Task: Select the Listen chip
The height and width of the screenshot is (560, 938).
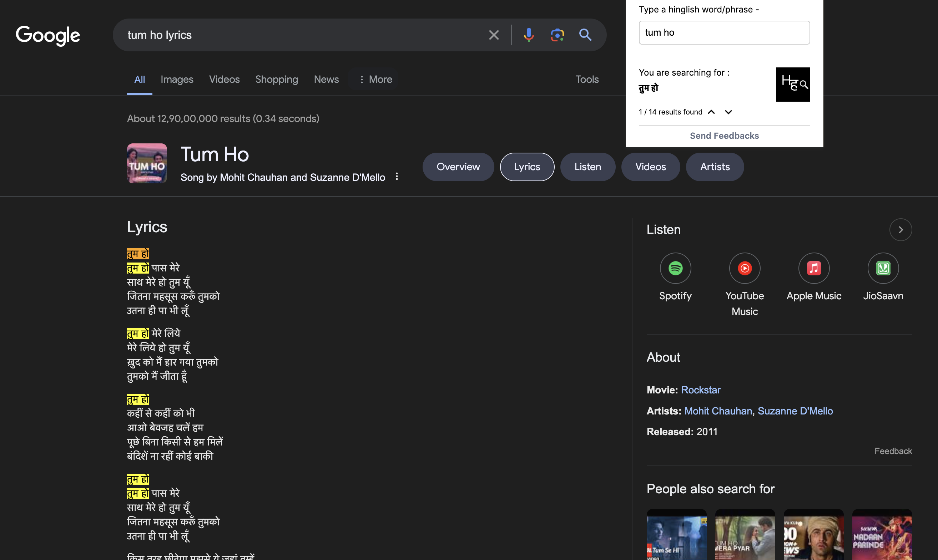Action: [x=587, y=167]
